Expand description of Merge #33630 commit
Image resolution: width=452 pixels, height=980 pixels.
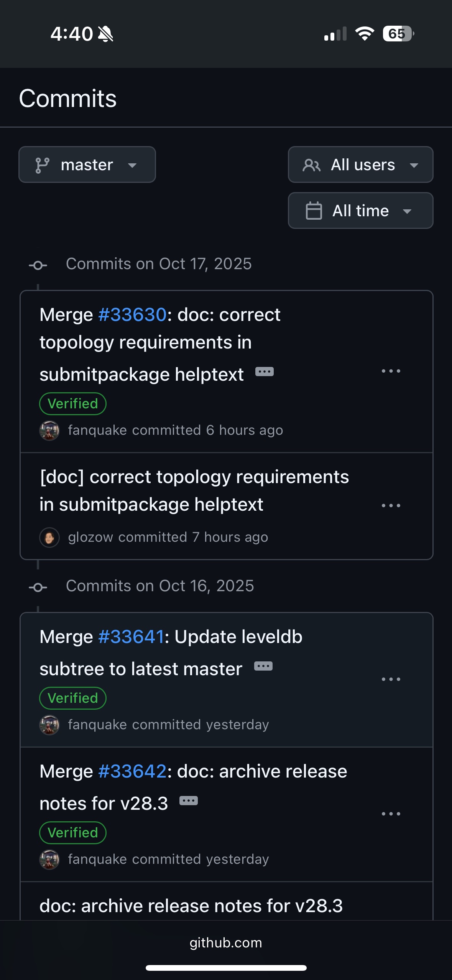265,372
